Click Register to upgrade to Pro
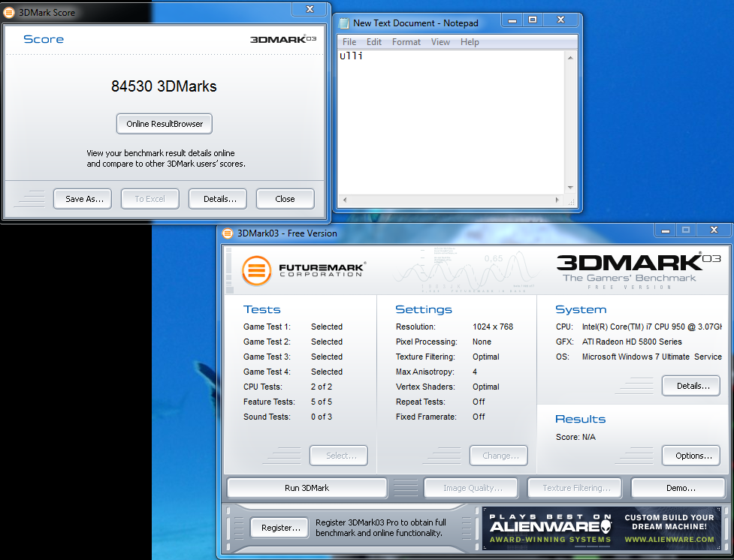The width and height of the screenshot is (734, 560). coord(279,528)
